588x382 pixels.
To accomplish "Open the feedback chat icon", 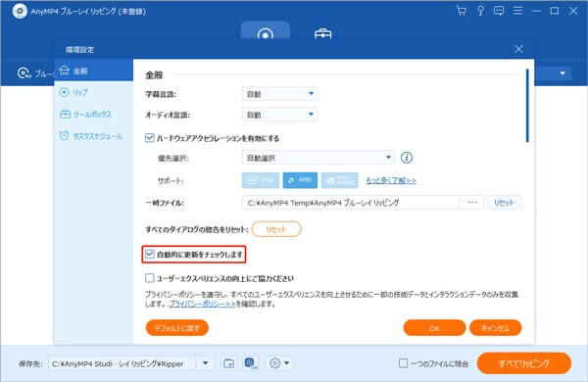I will pos(499,11).
